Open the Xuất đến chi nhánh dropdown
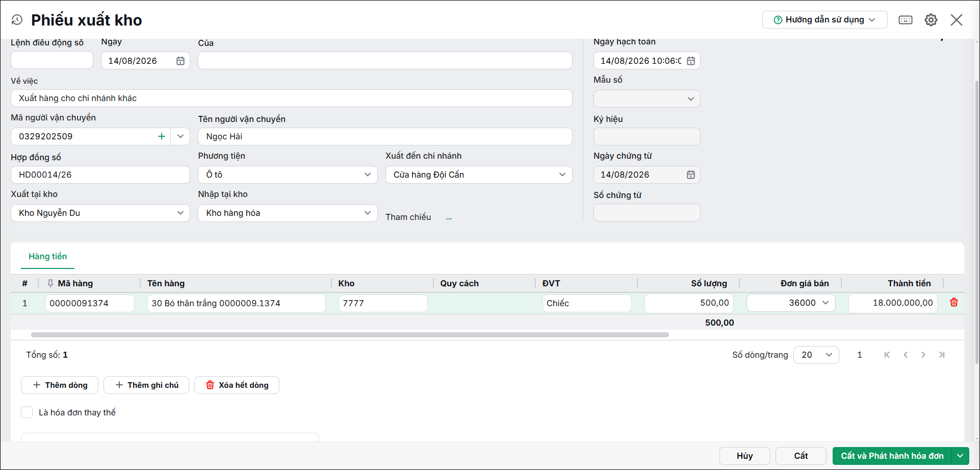The image size is (980, 470). [479, 175]
